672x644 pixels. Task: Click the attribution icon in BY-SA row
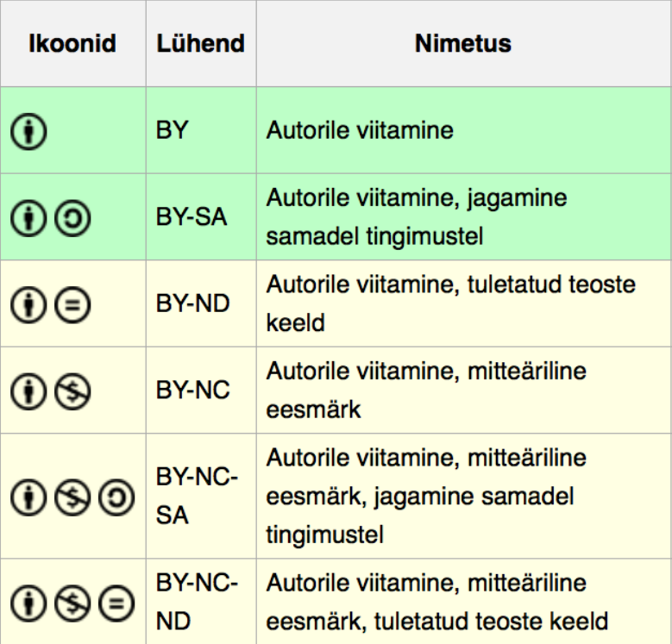28,218
